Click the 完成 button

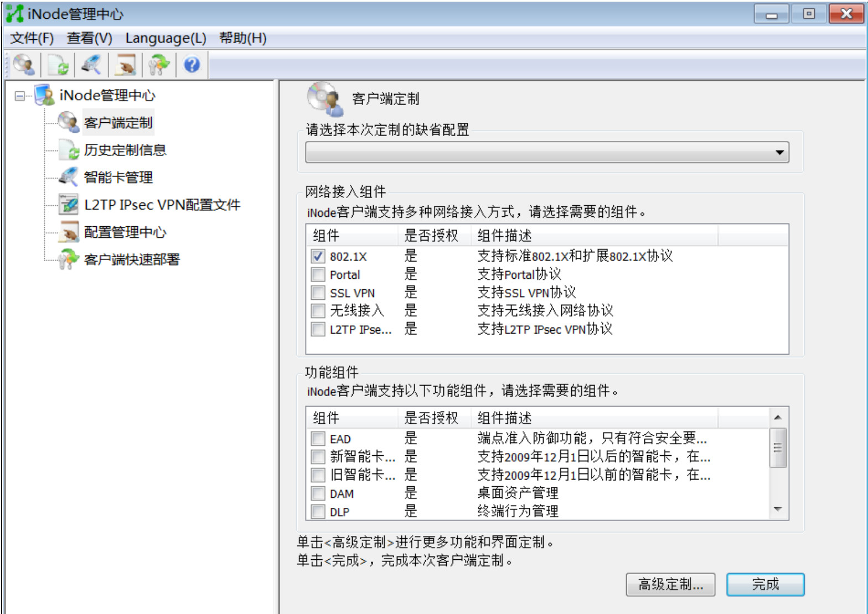tap(765, 584)
